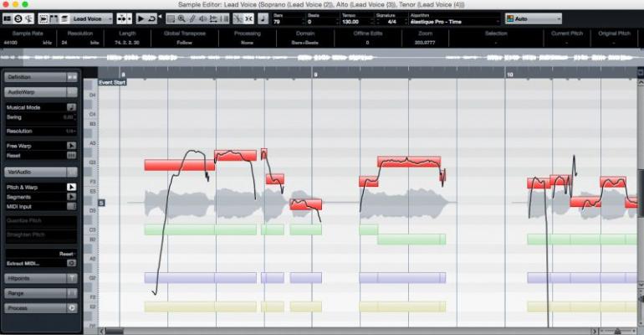Image resolution: width=644 pixels, height=335 pixels.
Task: Toggle the Snap icon
Action: (x=249, y=18)
